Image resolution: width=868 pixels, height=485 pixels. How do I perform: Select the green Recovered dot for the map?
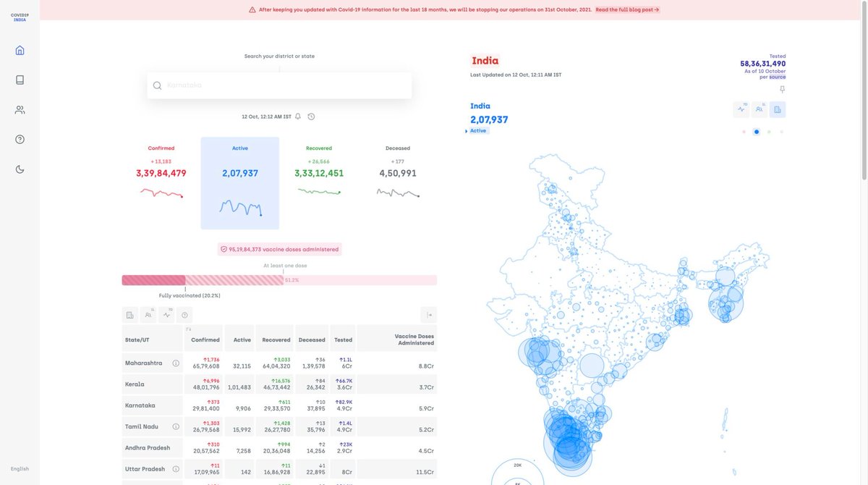(x=769, y=132)
